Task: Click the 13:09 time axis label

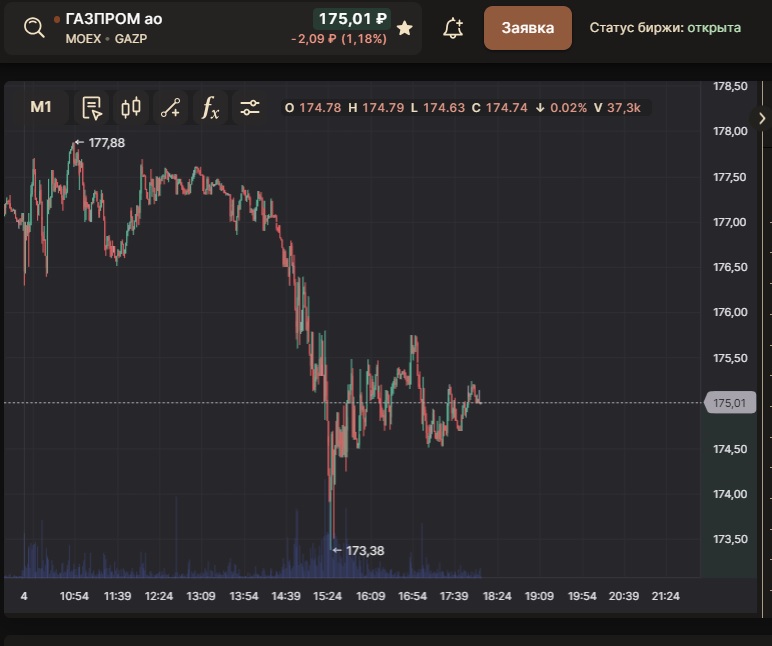Action: 201,596
